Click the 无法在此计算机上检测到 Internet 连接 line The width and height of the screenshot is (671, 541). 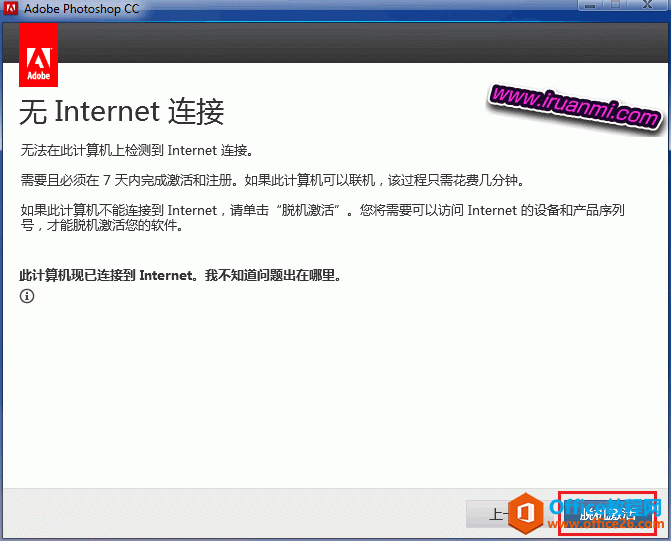(137, 151)
